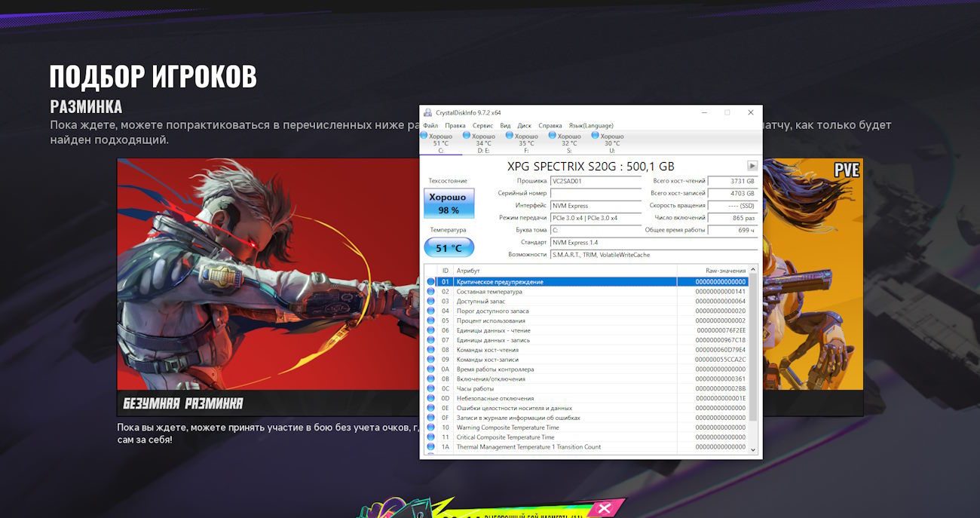Switch to the U: disk tab
This screenshot has width=980, height=518.
point(612,143)
